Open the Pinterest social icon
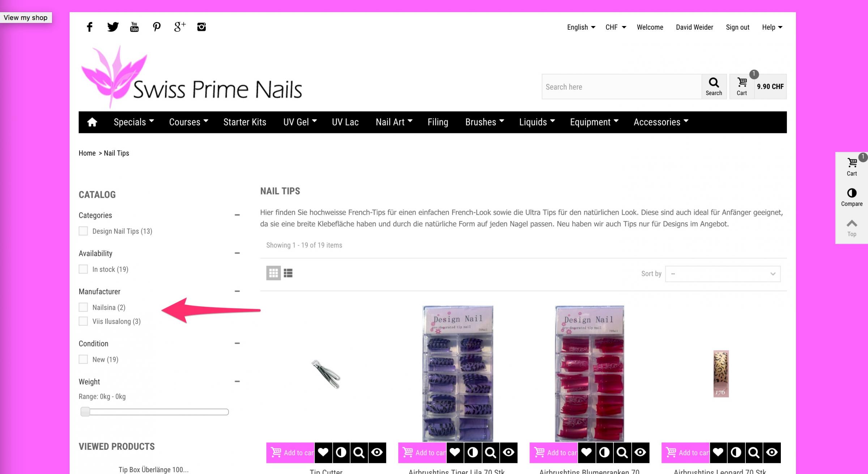868x474 pixels. 157,27
